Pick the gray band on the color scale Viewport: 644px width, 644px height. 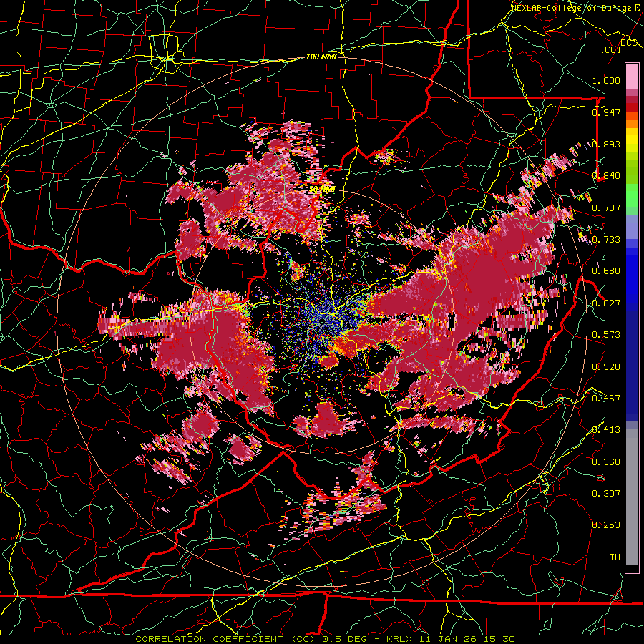[632, 497]
